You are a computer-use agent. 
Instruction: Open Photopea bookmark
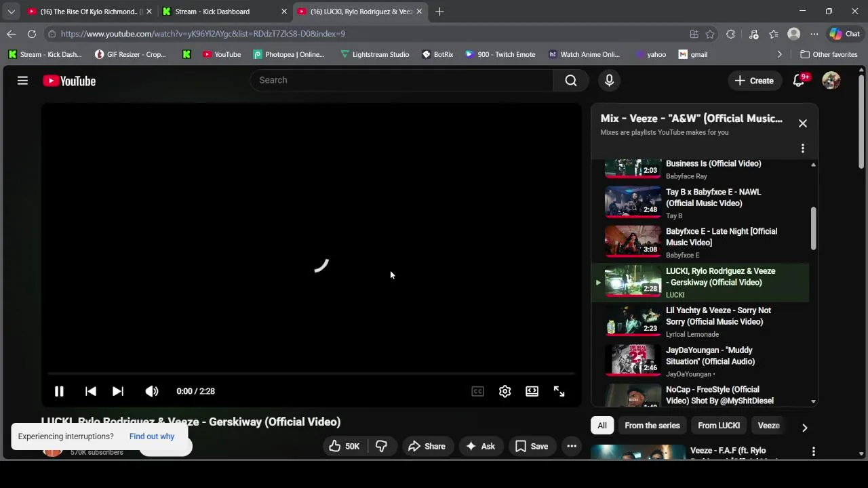tap(289, 54)
